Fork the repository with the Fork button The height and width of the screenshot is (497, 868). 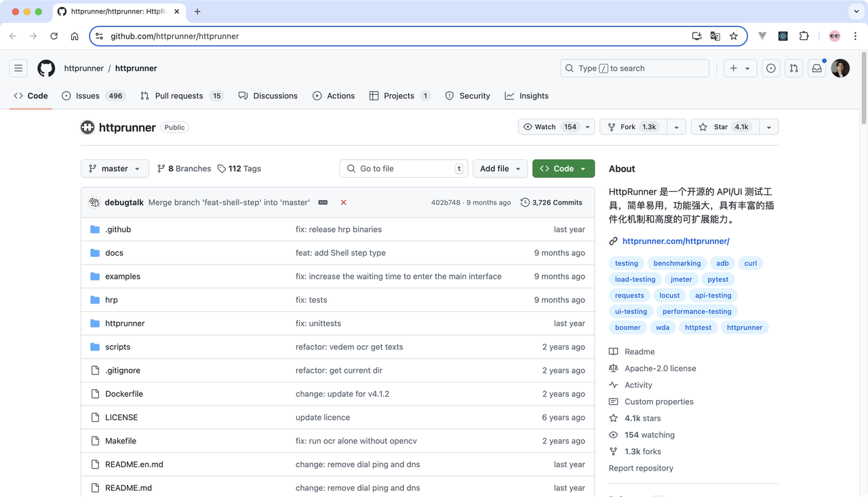point(633,127)
